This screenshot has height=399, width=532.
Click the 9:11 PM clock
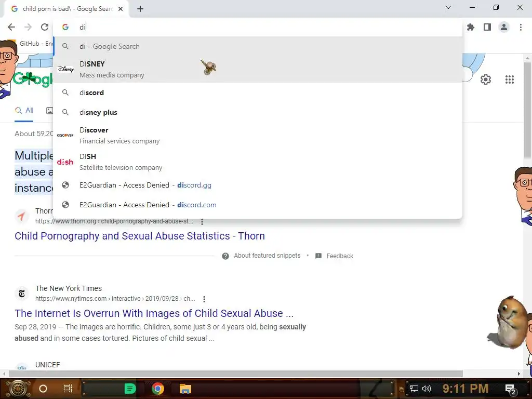[x=465, y=389]
